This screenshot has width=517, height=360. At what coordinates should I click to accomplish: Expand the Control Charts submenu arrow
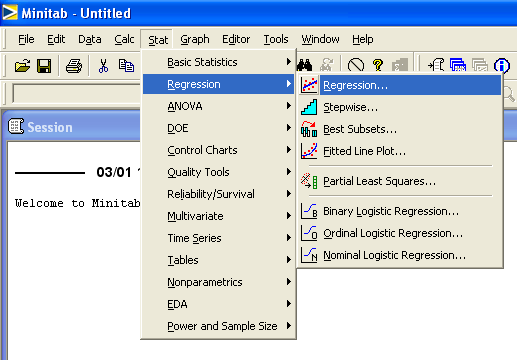tap(289, 150)
